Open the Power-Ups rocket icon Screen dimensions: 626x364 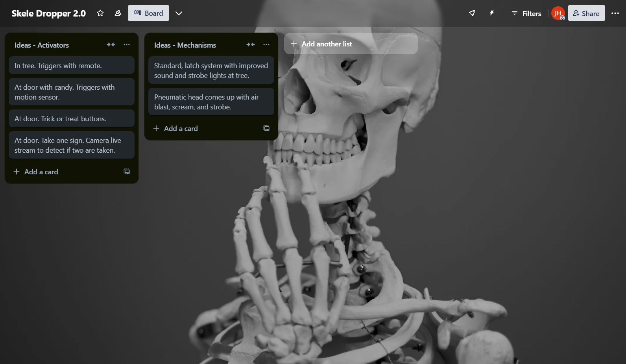[x=472, y=13]
